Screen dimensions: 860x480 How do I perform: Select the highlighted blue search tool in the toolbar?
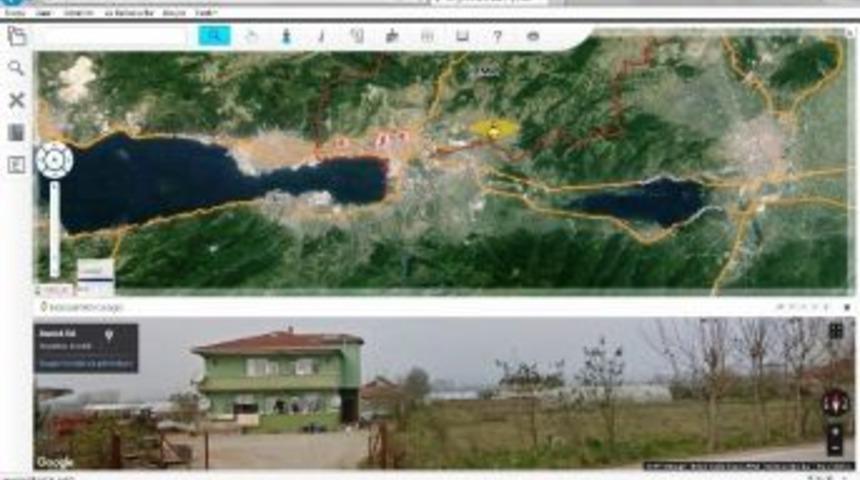click(214, 36)
